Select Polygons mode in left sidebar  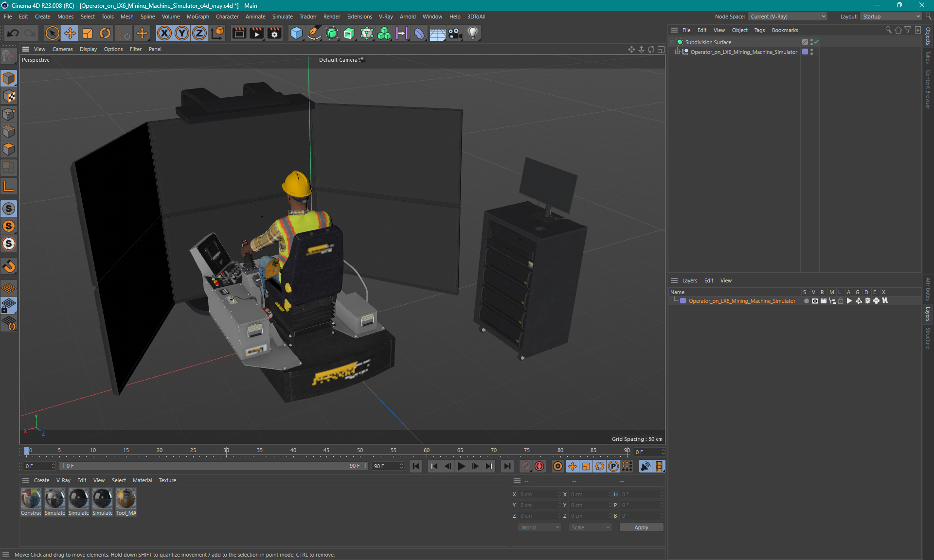coord(9,149)
